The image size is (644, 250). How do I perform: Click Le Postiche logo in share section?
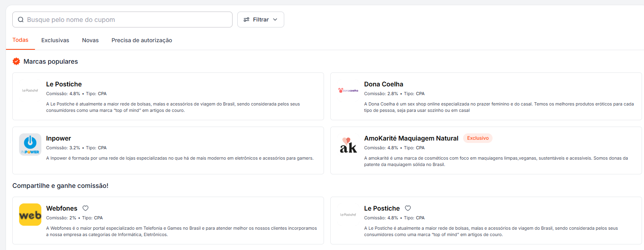(x=348, y=215)
